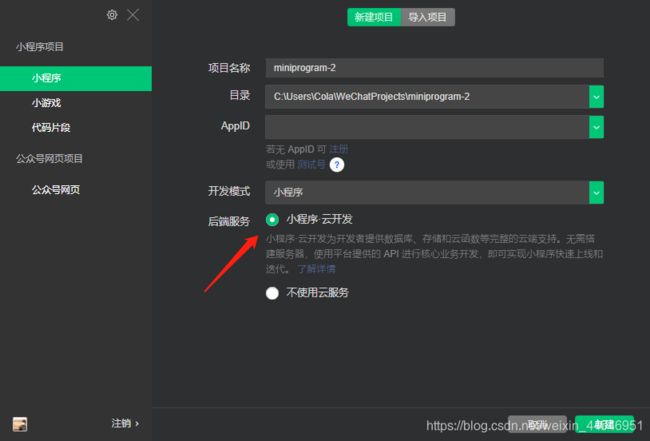The width and height of the screenshot is (650, 441).
Task: Expand the 开发模式 dropdown arrow
Action: click(596, 192)
